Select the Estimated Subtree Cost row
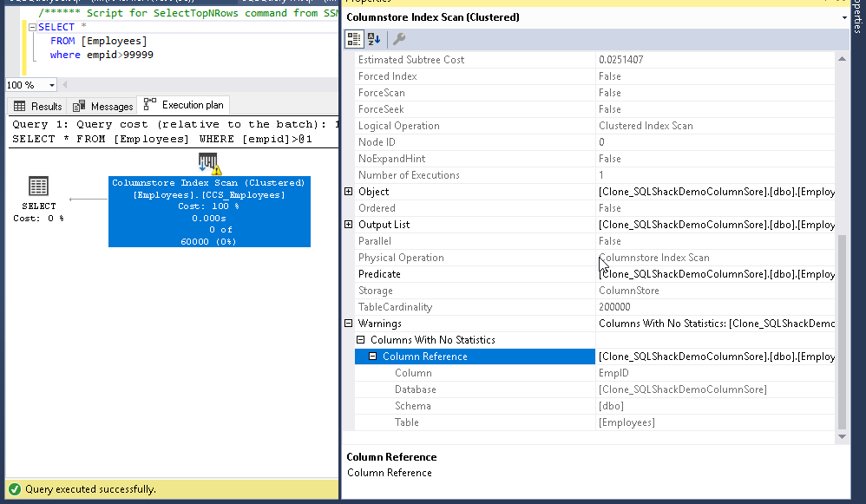Viewport: 866px width, 504px height. pos(594,60)
